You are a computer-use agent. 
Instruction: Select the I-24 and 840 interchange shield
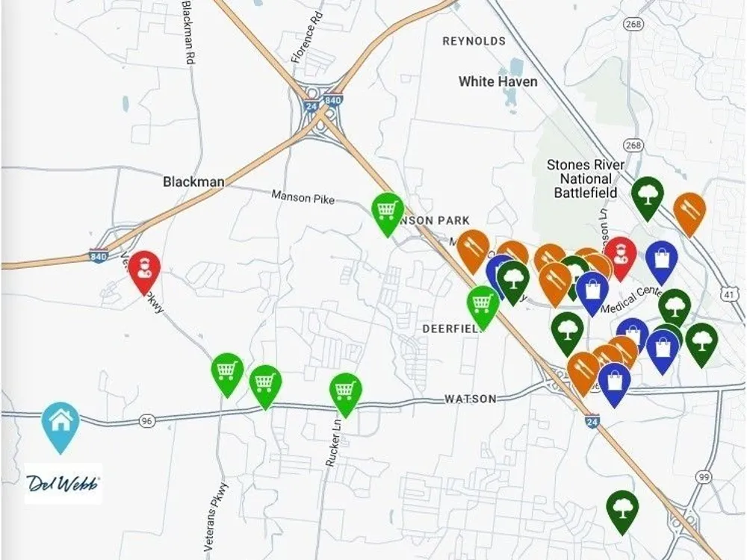point(323,102)
